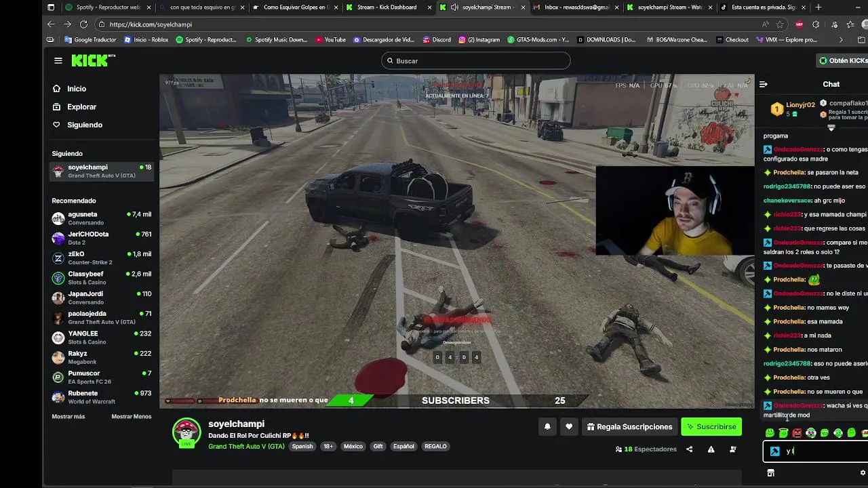Show more bookmarks chevron
Image resolution: width=868 pixels, height=488 pixels.
pos(841,40)
